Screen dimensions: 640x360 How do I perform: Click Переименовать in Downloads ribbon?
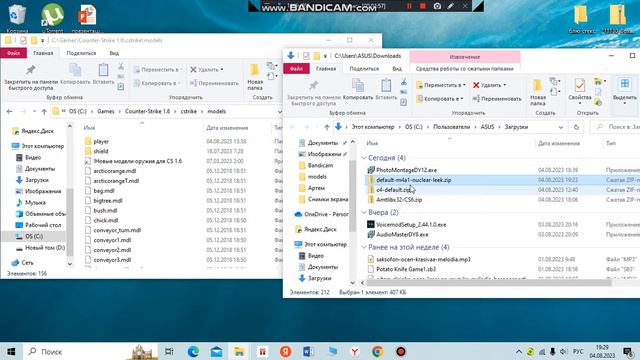[497, 99]
